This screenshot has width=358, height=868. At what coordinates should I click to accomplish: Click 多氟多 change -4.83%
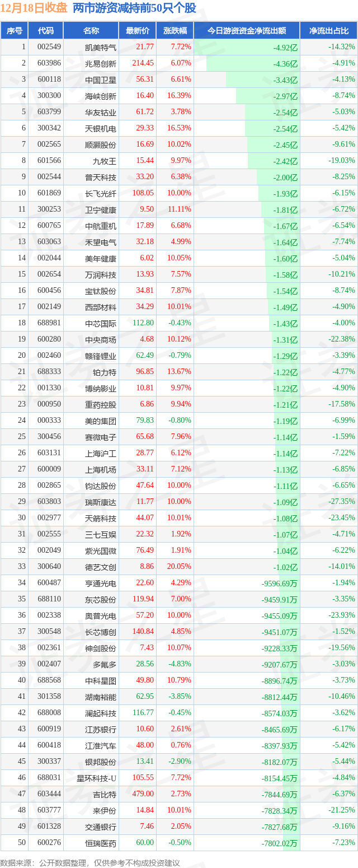click(x=180, y=664)
